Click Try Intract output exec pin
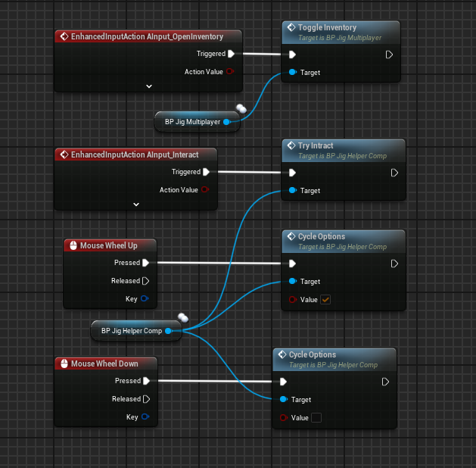476x468 pixels. pos(394,173)
